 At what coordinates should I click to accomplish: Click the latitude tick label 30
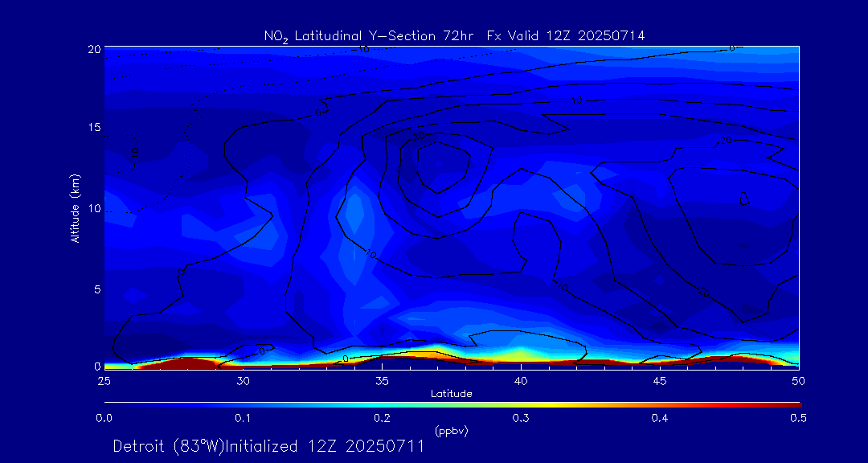(243, 381)
